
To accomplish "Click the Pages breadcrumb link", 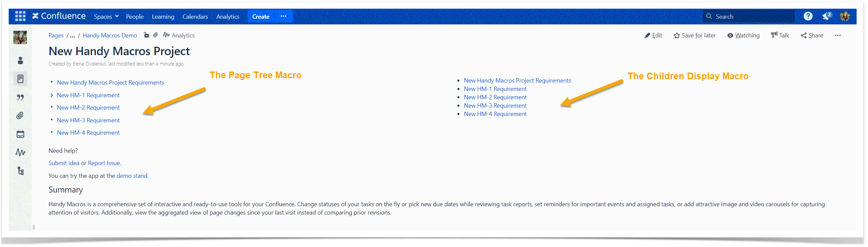I will click(x=56, y=35).
